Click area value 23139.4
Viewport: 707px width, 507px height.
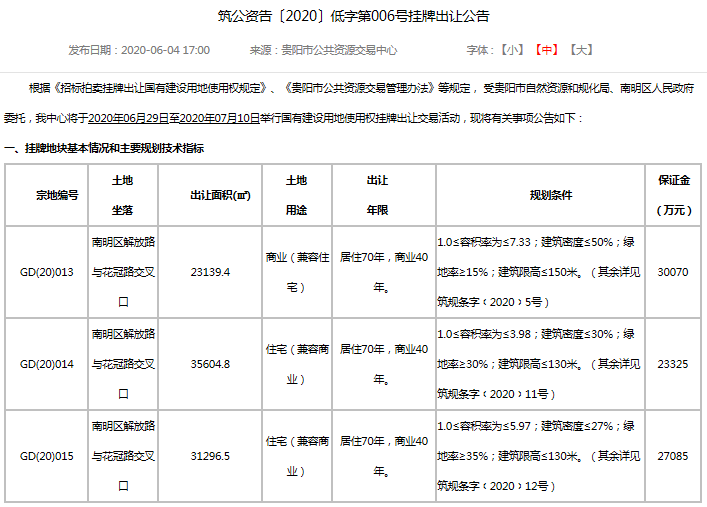[210, 272]
